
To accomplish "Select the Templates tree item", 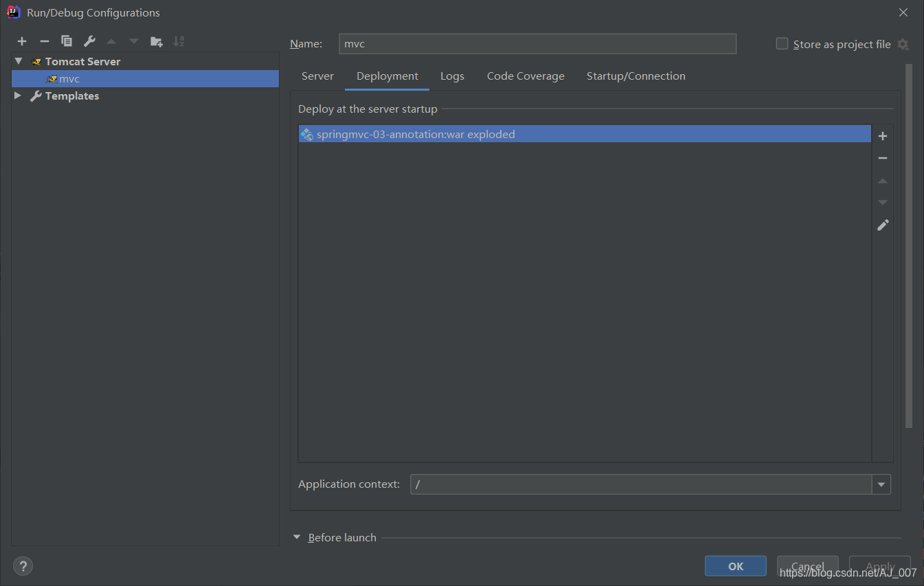I will (x=72, y=96).
